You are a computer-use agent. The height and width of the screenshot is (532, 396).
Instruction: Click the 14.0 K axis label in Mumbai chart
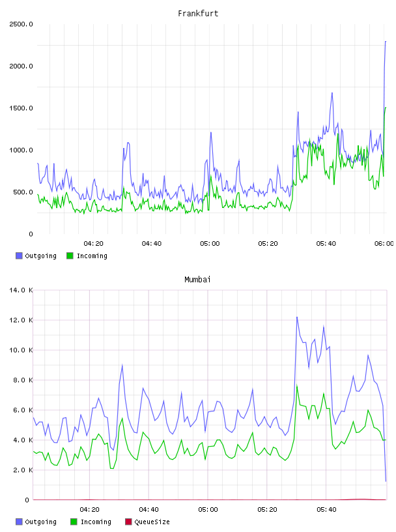pyautogui.click(x=21, y=290)
